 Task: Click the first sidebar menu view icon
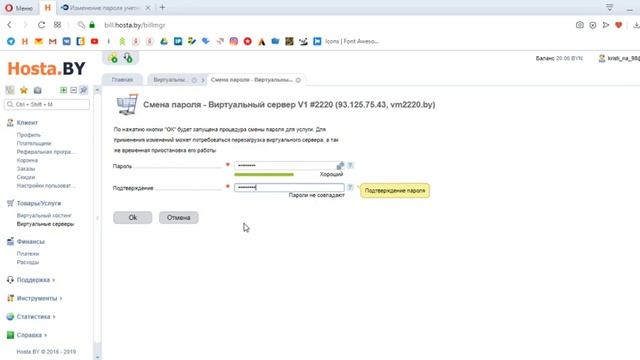coord(10,90)
